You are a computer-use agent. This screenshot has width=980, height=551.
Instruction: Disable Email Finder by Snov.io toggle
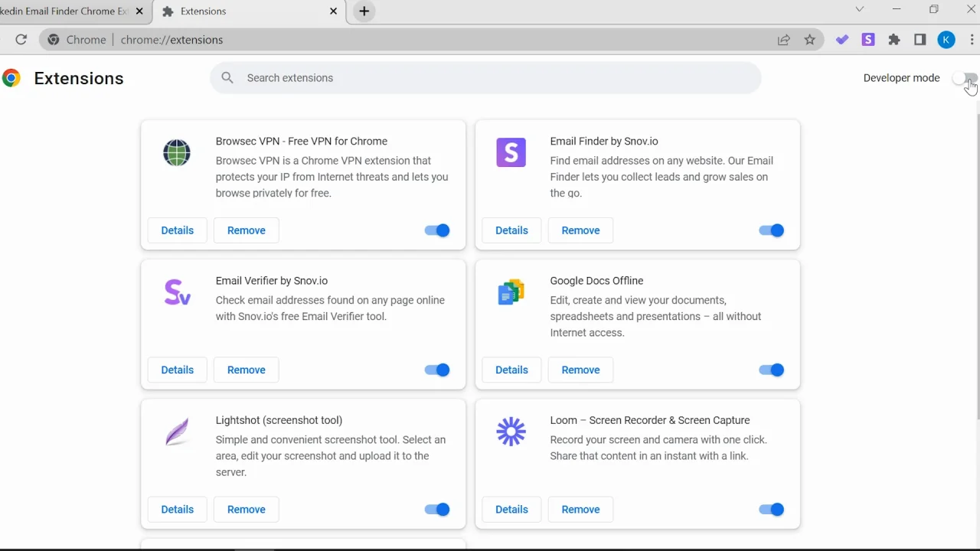[772, 230]
